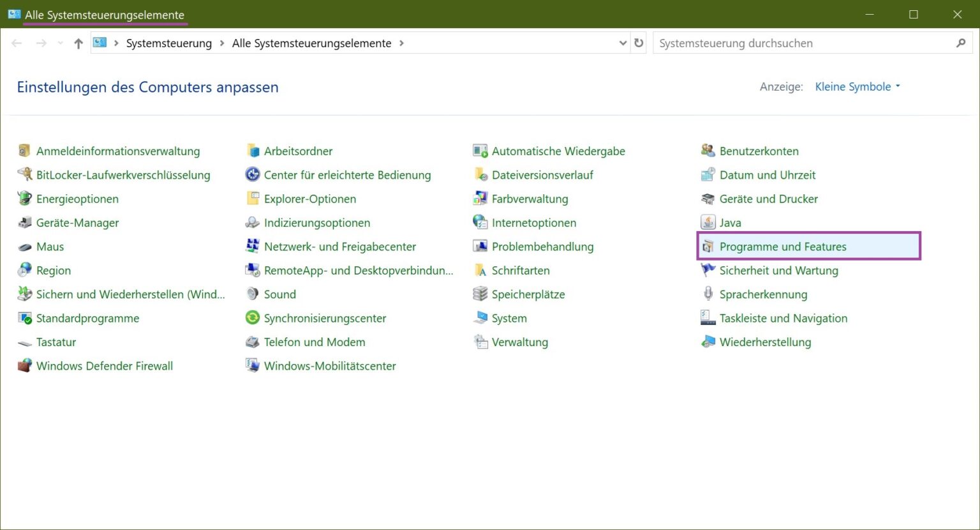
Task: Open the Windows Defender Firewall icon
Action: (x=25, y=366)
